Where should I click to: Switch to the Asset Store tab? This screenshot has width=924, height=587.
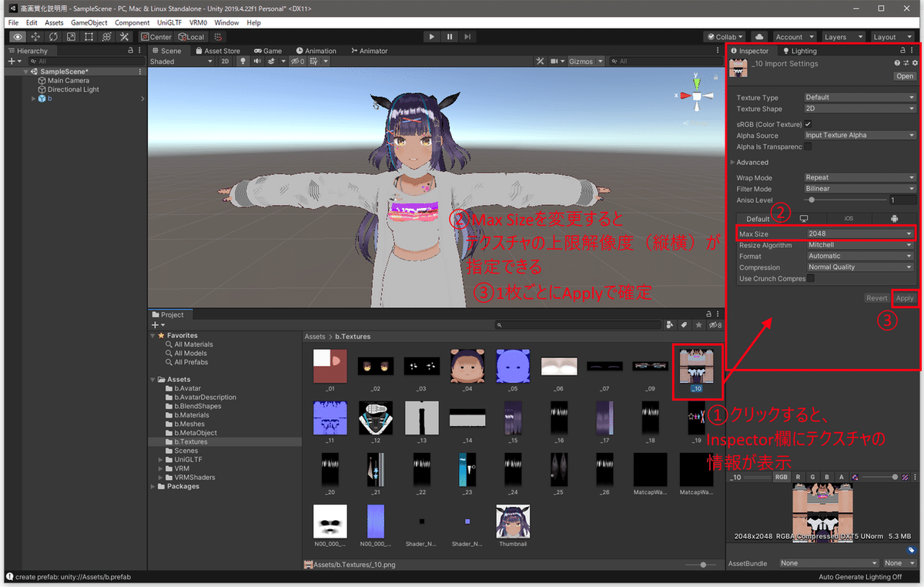217,51
